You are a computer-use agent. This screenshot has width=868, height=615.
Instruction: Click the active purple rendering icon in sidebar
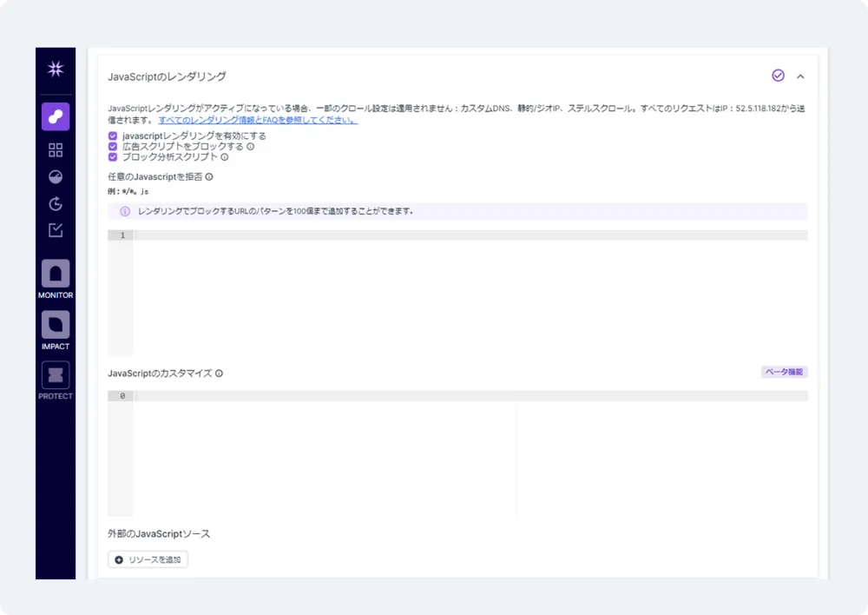coord(55,116)
